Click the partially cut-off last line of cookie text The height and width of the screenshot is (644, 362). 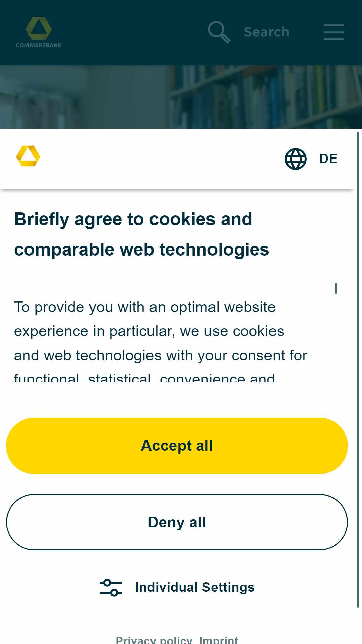click(144, 378)
